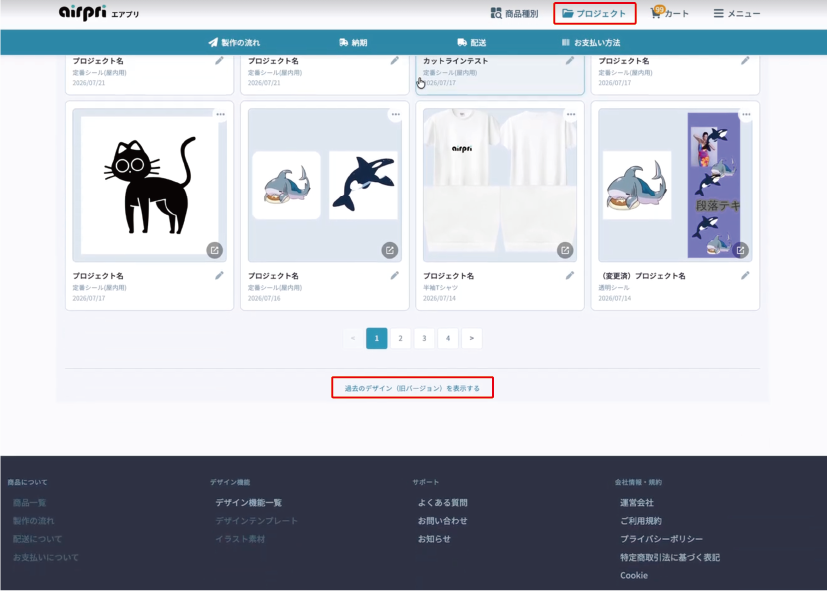Screen dimensions: 828x591
Task: Open the purple 透明シール project thumbnail
Action: point(675,185)
